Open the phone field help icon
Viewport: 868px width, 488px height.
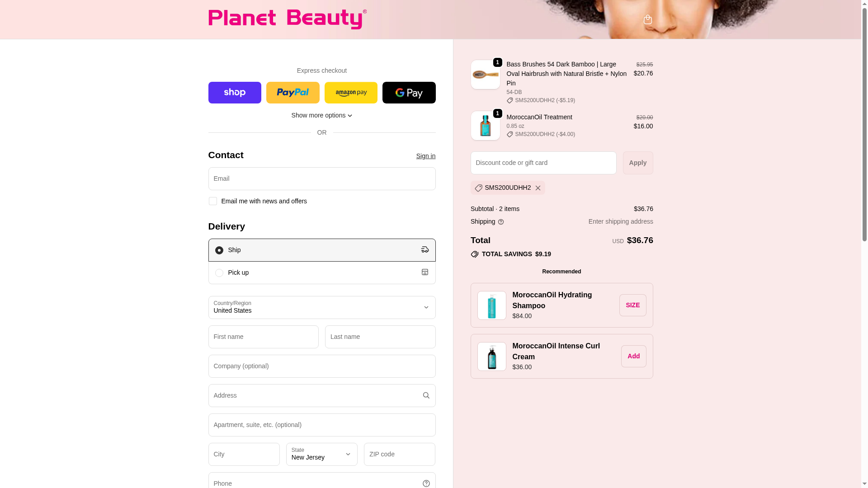(426, 483)
